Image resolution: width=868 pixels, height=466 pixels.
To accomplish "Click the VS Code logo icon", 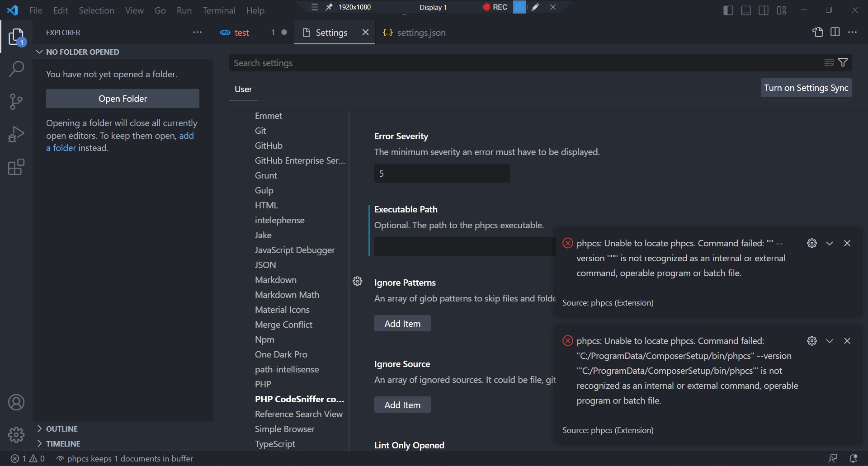I will click(x=13, y=10).
